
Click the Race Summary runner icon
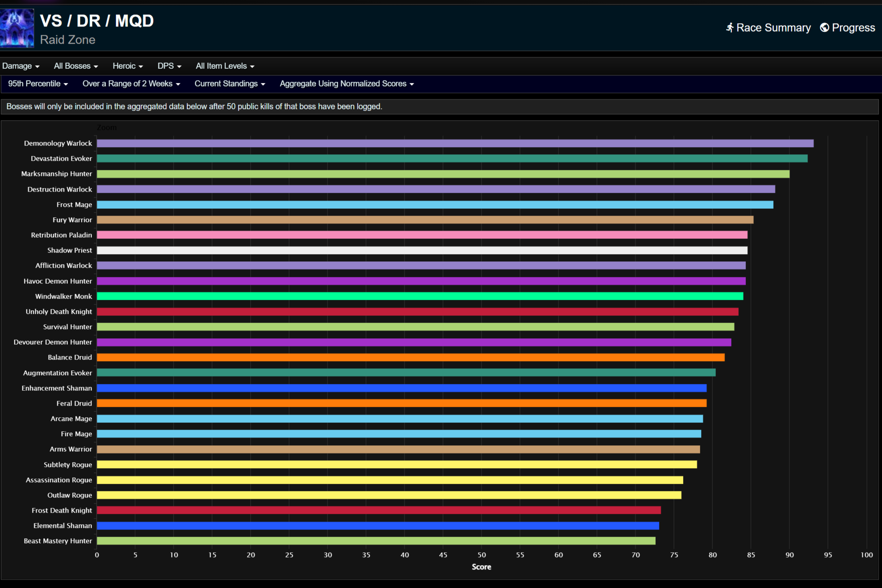(x=730, y=28)
